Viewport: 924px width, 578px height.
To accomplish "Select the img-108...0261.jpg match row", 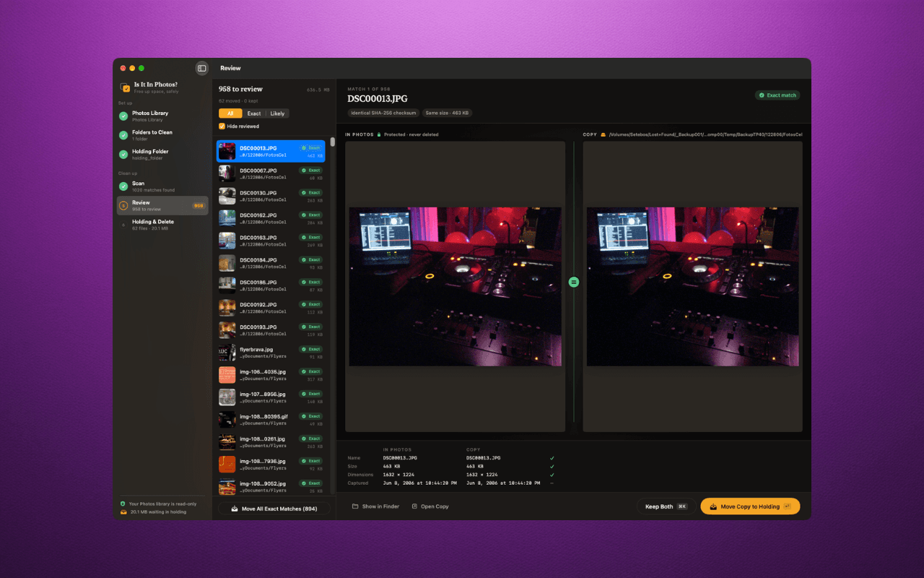I will pyautogui.click(x=271, y=442).
